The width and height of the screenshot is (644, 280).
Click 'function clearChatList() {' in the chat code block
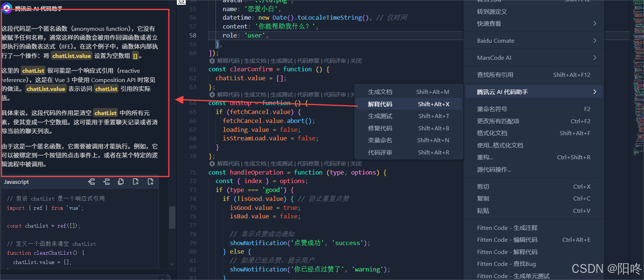(x=46, y=253)
